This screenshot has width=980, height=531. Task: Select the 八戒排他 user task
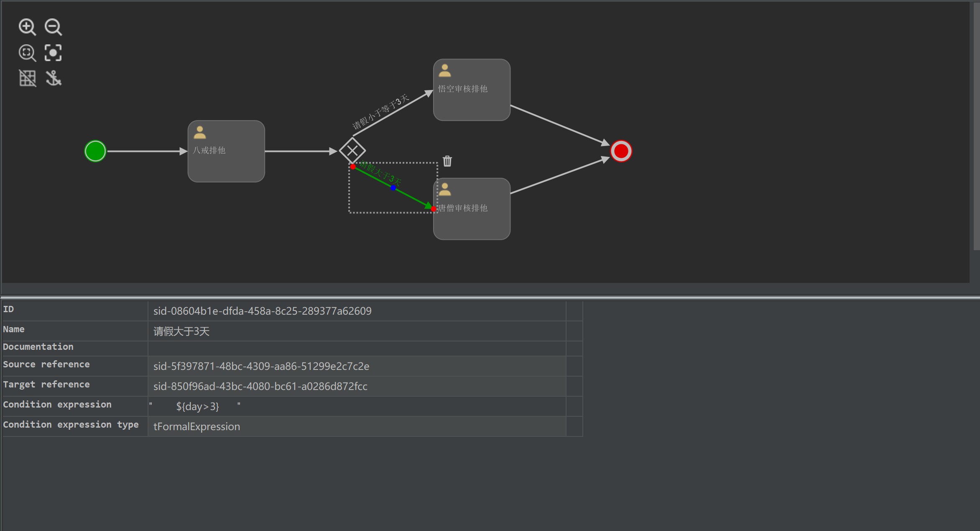(226, 151)
